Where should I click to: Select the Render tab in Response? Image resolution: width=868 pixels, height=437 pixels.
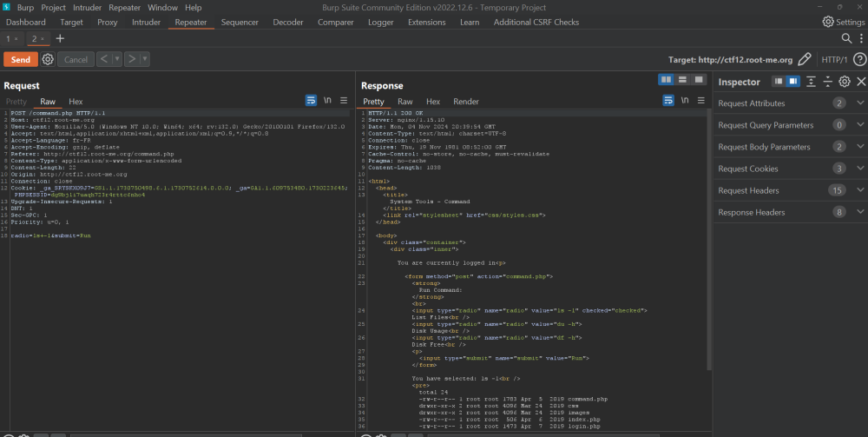coord(466,102)
